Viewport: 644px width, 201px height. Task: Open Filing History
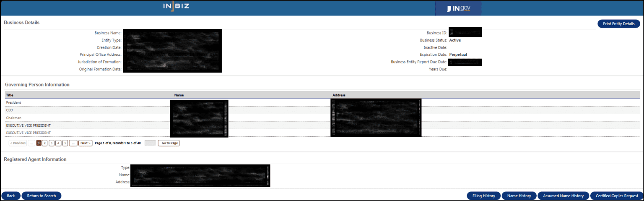point(483,196)
